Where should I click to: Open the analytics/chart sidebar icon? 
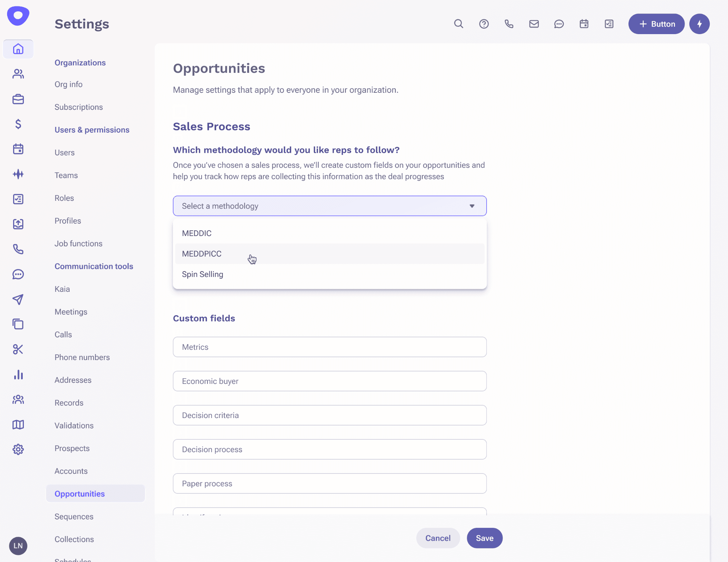point(18,374)
